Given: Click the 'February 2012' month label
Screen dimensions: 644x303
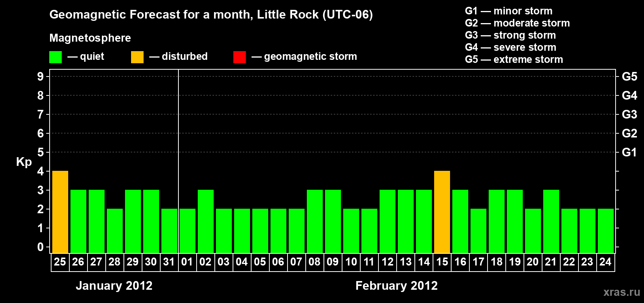Looking at the screenshot, I should (397, 286).
